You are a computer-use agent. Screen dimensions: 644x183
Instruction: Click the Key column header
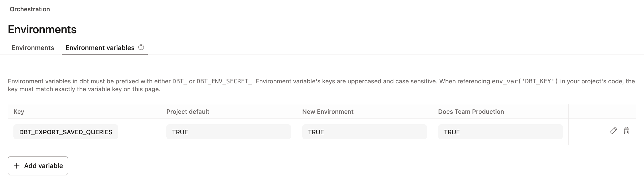pos(19,111)
